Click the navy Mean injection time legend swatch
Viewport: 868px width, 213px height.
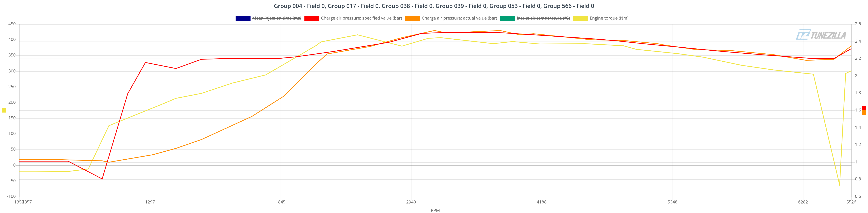tap(243, 18)
